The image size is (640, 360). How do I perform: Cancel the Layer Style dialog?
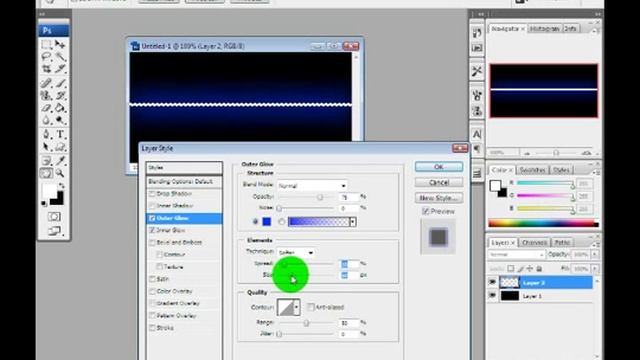tap(439, 182)
